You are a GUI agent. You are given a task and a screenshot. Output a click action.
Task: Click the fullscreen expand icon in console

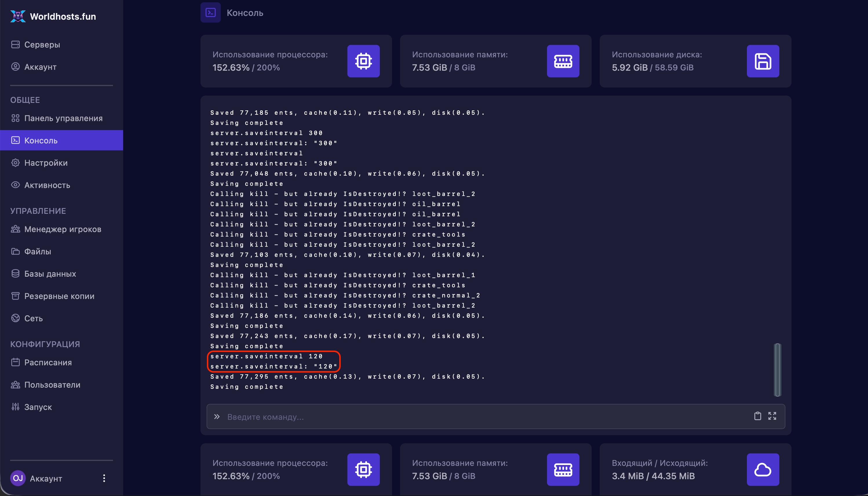click(x=772, y=416)
